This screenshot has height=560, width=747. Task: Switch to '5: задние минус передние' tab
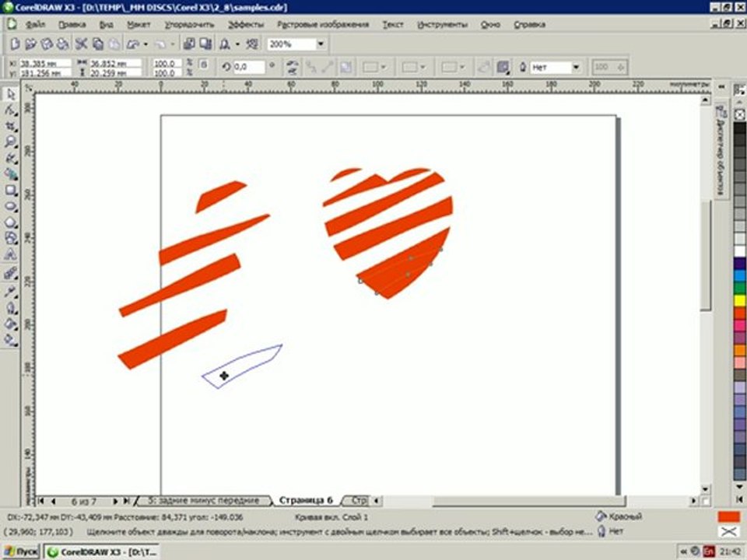[203, 500]
